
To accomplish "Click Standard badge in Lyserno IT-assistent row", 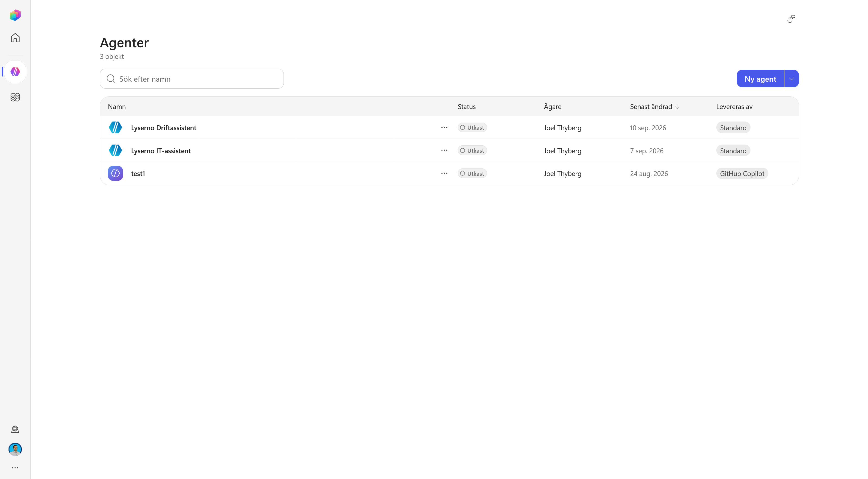I will (x=733, y=151).
